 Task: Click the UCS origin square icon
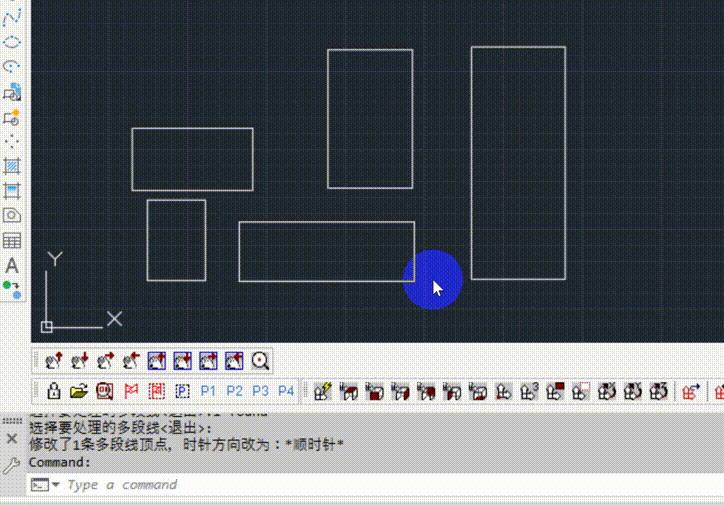(x=47, y=327)
